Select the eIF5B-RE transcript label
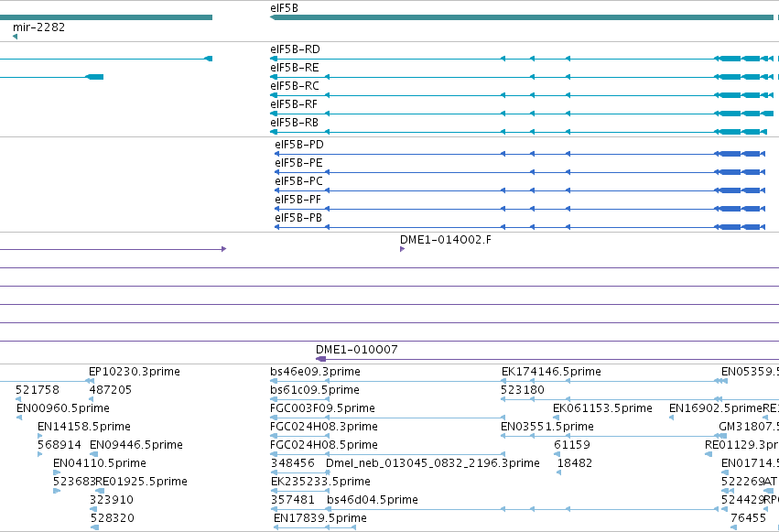The width and height of the screenshot is (779, 532). tap(295, 68)
